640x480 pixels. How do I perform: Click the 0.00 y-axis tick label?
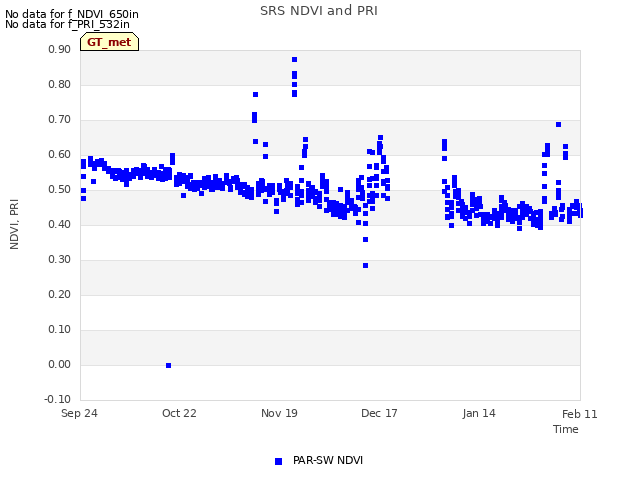point(60,364)
